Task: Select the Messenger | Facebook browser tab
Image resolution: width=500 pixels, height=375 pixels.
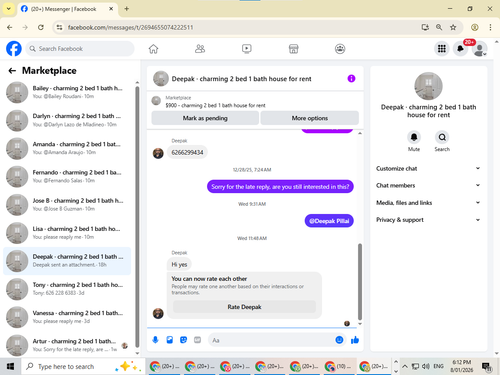Action: 67,9
